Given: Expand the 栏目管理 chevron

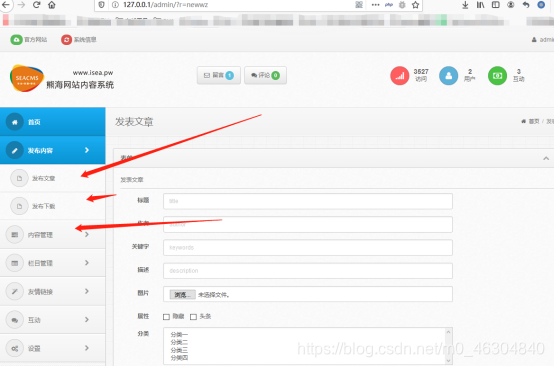Looking at the screenshot, I should point(87,263).
